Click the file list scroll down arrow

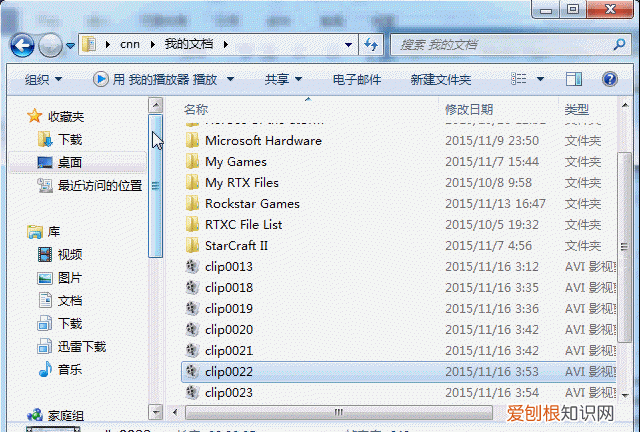pyautogui.click(x=625, y=395)
